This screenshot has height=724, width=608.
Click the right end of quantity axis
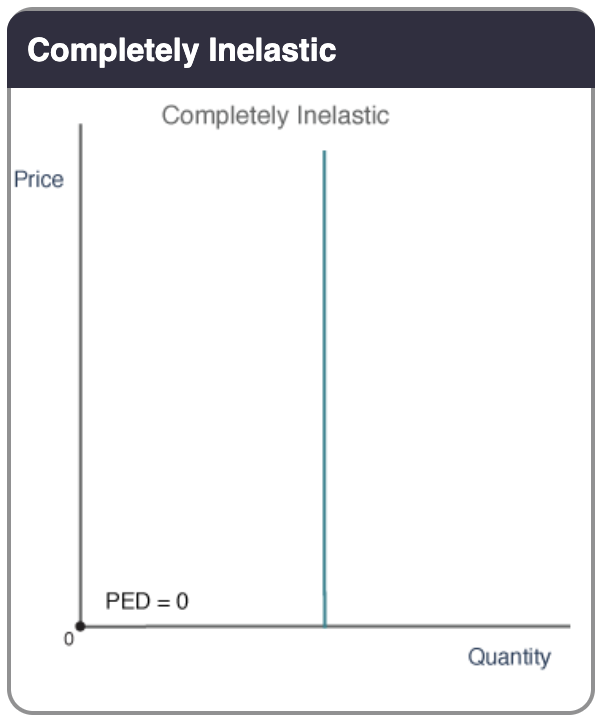[x=567, y=627]
